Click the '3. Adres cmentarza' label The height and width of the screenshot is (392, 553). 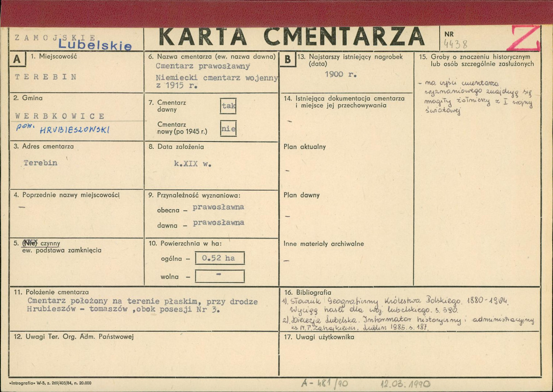(44, 146)
